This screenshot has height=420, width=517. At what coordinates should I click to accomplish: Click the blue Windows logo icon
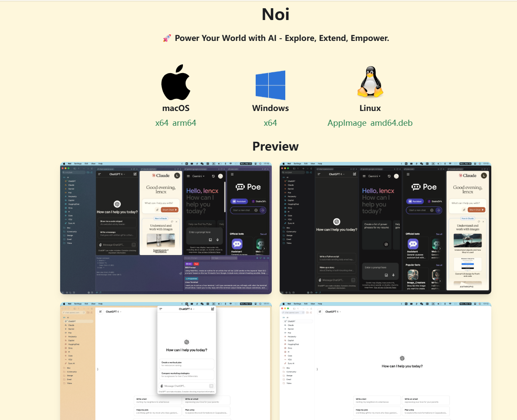tap(270, 85)
